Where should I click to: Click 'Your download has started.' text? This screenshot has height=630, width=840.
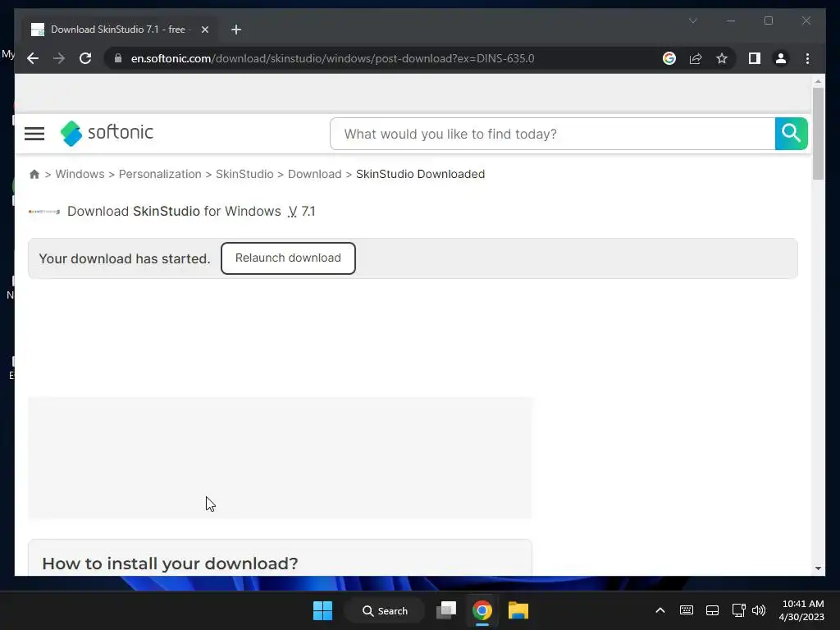pos(125,258)
